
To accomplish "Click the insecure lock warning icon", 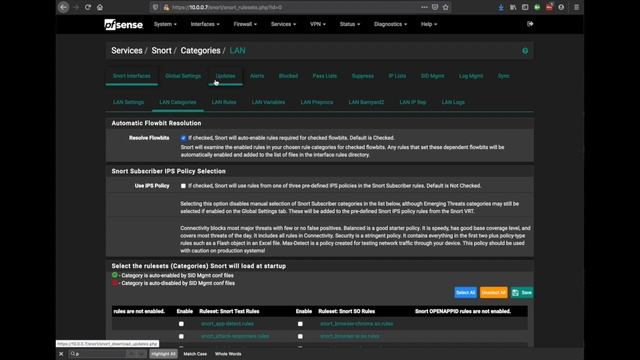I will point(166,7).
